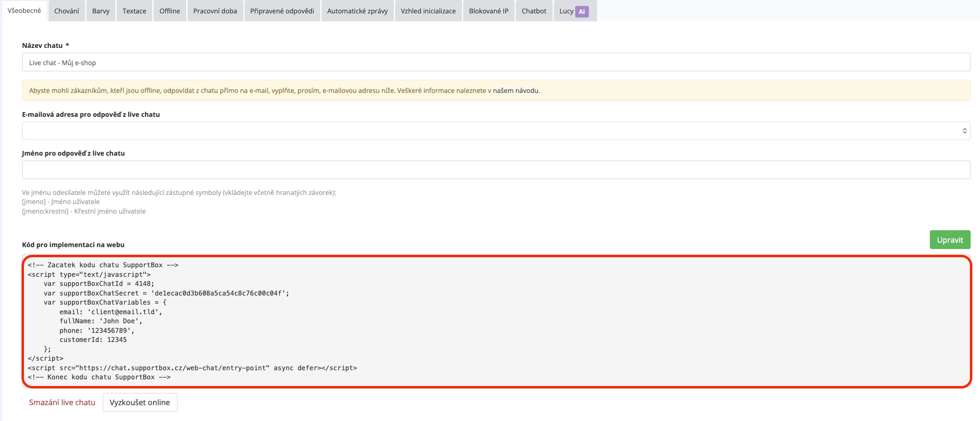Click the 'Zacatek kodu chatu SupportBox' comment

[x=103, y=265]
